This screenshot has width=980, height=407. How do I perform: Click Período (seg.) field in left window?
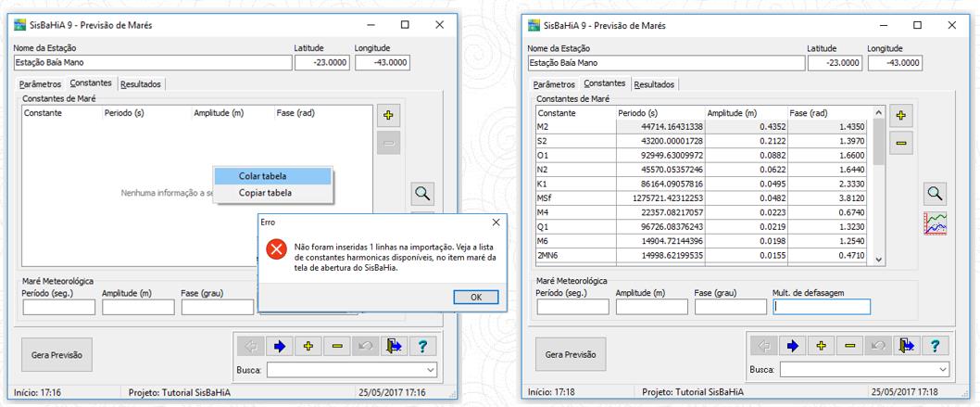coord(59,307)
